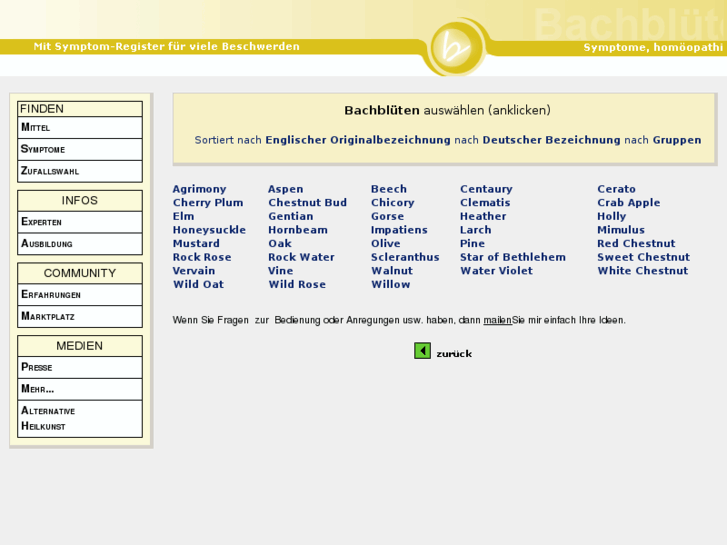The height and width of the screenshot is (545, 727).
Task: Click Willow link
Action: pyautogui.click(x=390, y=284)
